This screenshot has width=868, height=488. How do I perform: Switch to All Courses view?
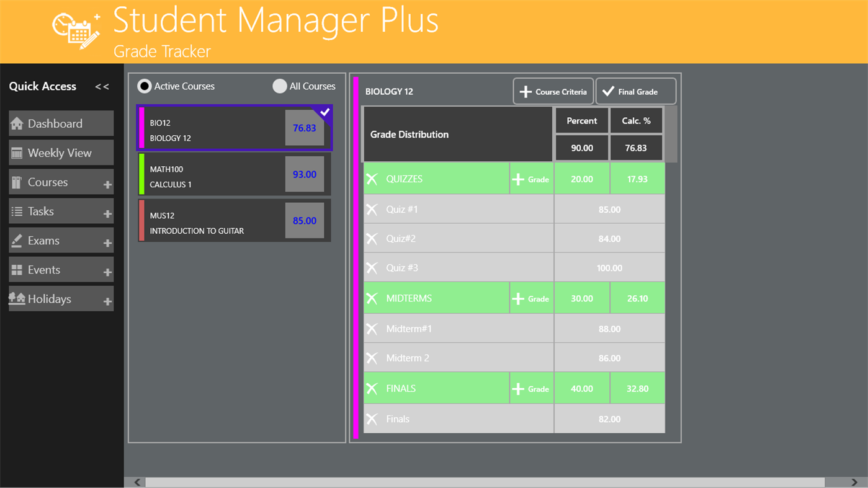click(279, 86)
